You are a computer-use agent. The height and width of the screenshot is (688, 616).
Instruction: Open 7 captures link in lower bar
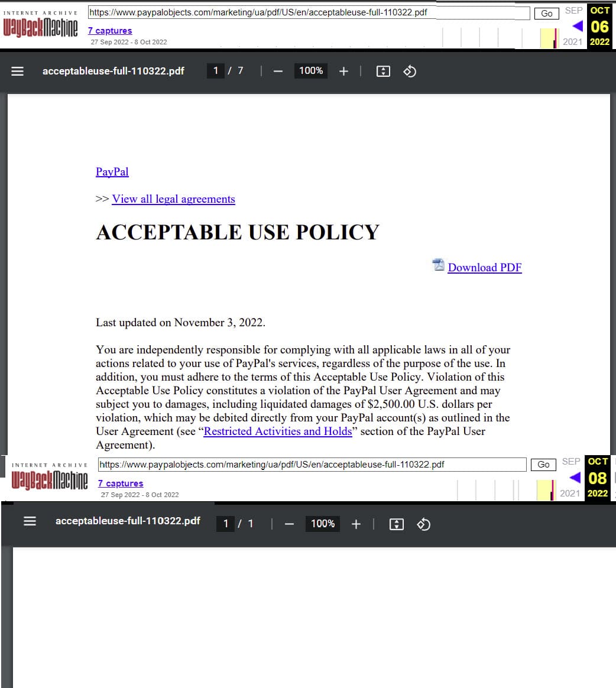(x=120, y=483)
